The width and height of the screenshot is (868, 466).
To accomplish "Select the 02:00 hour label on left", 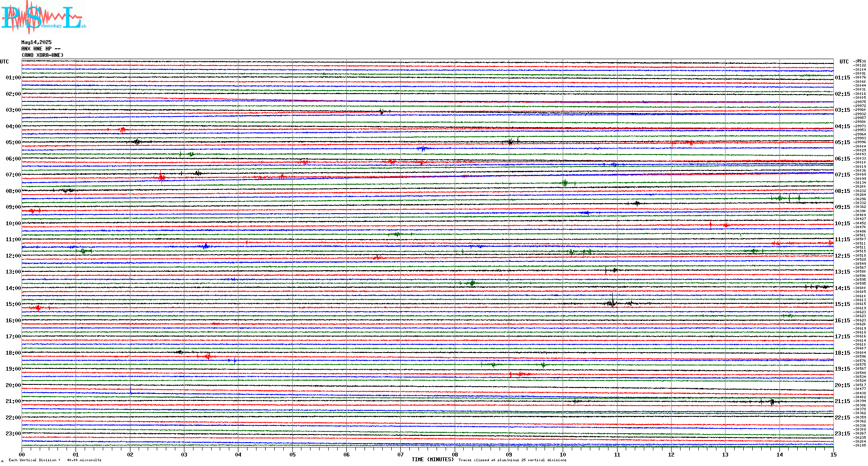I will tap(13, 94).
